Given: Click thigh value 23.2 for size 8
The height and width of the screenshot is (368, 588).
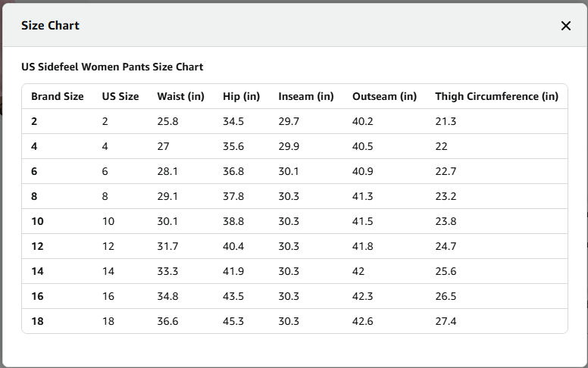Looking at the screenshot, I should (x=446, y=196).
